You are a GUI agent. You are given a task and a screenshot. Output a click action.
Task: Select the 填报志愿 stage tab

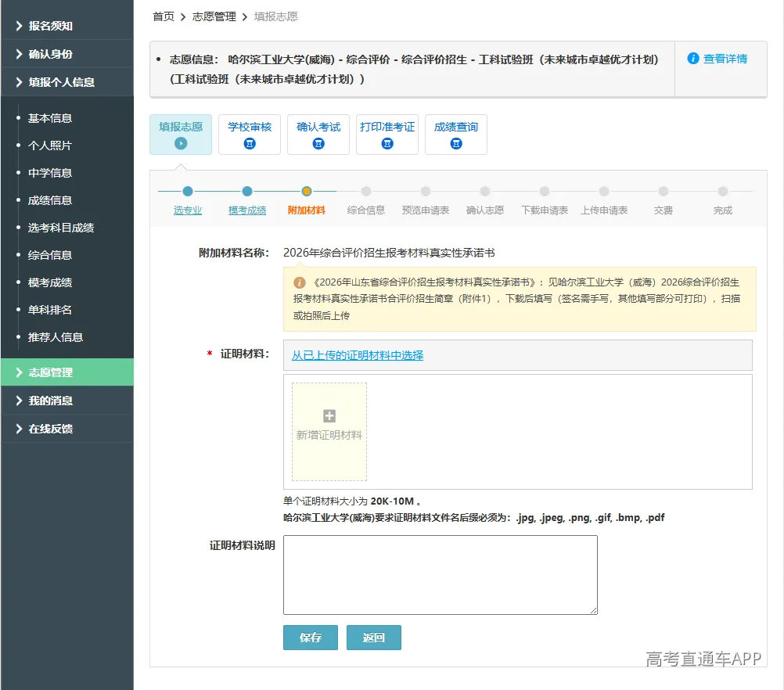181,135
